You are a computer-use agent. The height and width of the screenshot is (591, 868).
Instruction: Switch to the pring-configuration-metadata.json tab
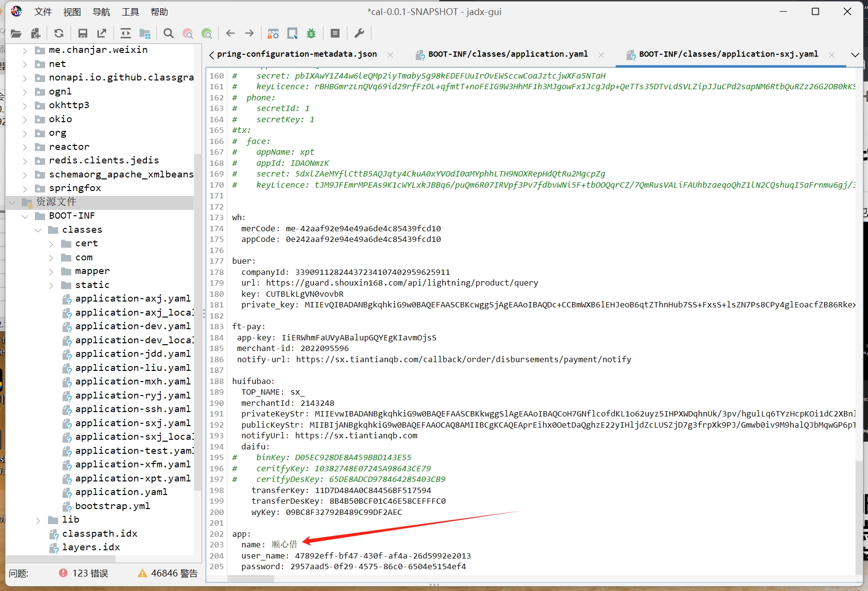[297, 54]
